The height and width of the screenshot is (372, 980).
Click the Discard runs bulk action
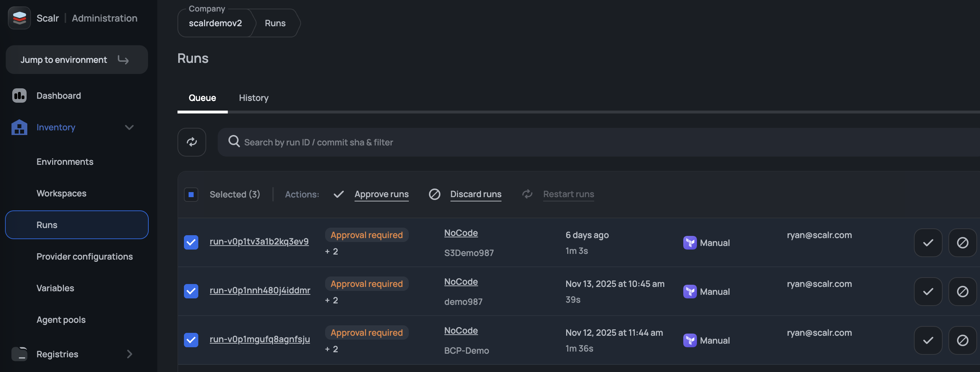point(476,194)
